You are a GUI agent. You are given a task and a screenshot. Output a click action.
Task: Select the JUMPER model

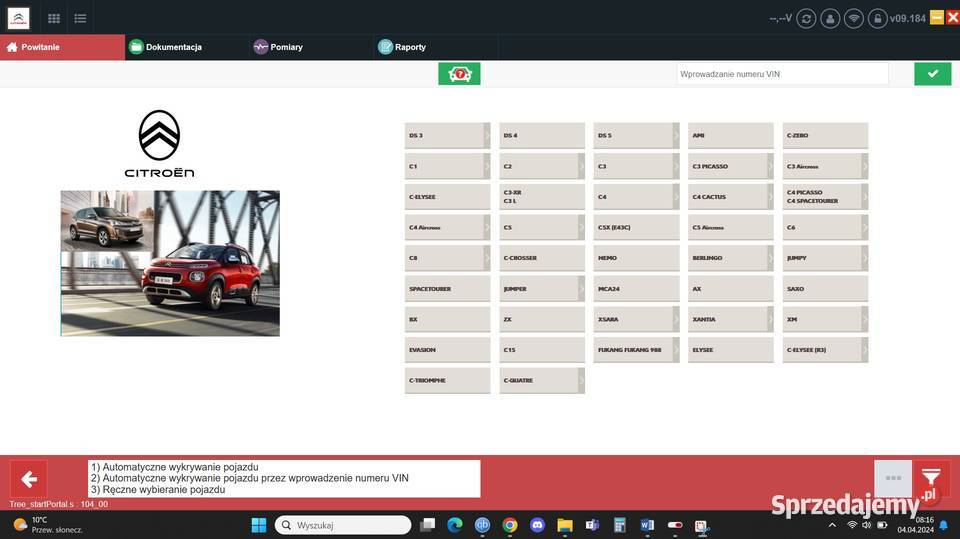(x=542, y=288)
